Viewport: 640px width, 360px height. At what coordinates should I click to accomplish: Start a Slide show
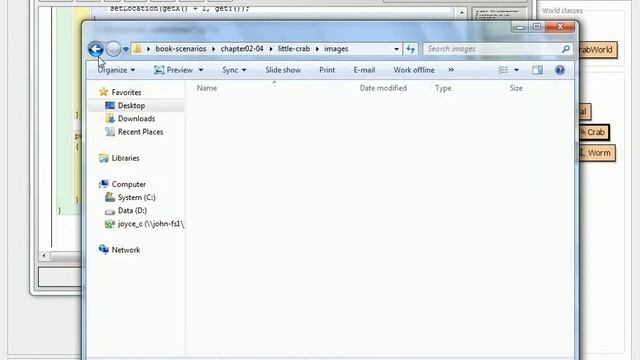(283, 70)
